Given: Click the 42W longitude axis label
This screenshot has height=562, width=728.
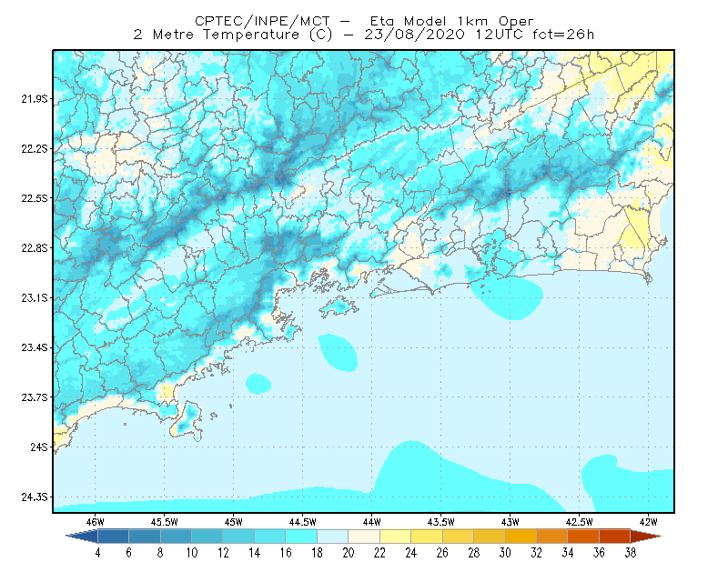Looking at the screenshot, I should [649, 522].
